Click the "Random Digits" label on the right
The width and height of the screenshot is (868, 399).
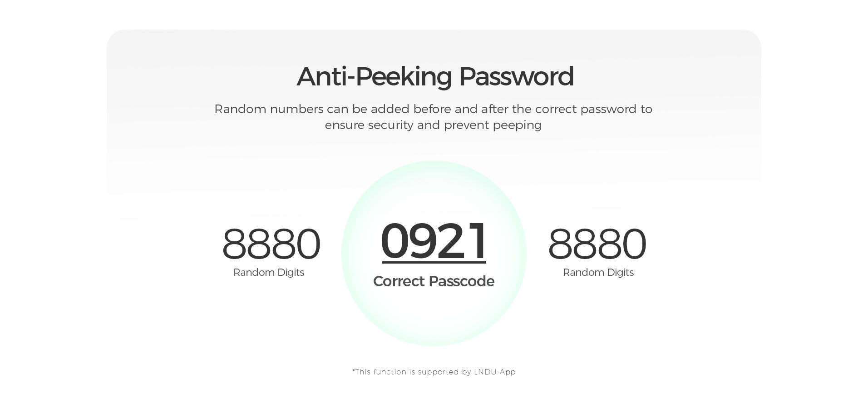click(598, 272)
